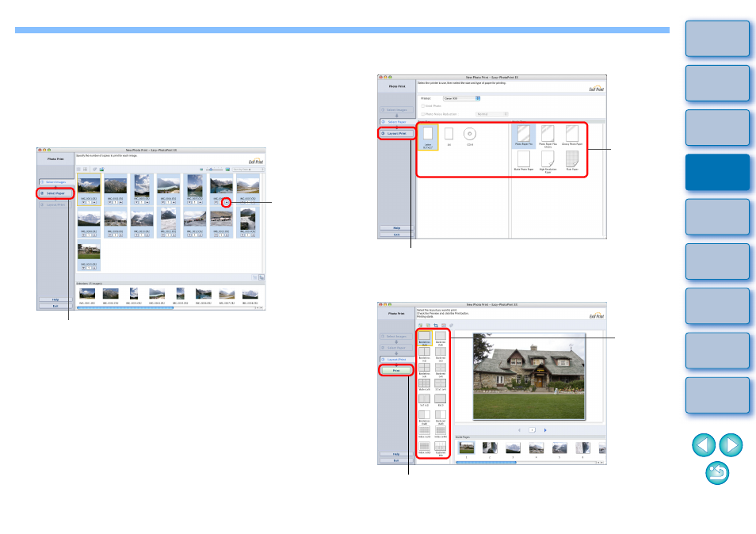
Task: Click Exit button in layout window
Action: 396,461
